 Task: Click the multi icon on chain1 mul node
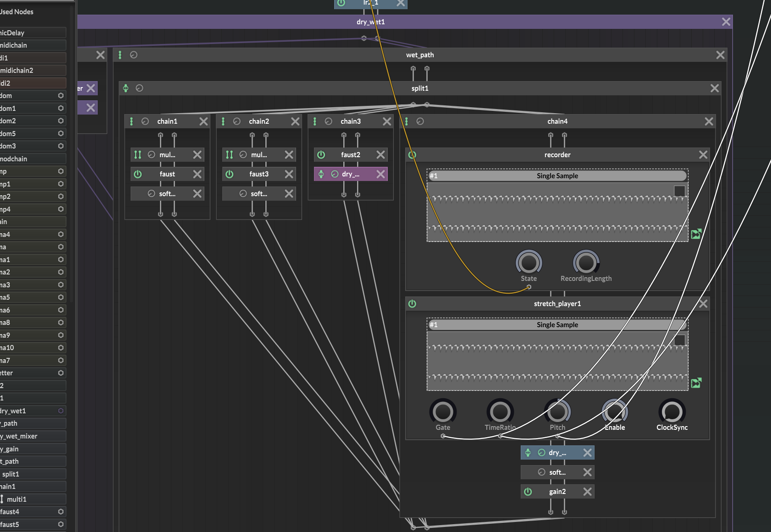138,155
